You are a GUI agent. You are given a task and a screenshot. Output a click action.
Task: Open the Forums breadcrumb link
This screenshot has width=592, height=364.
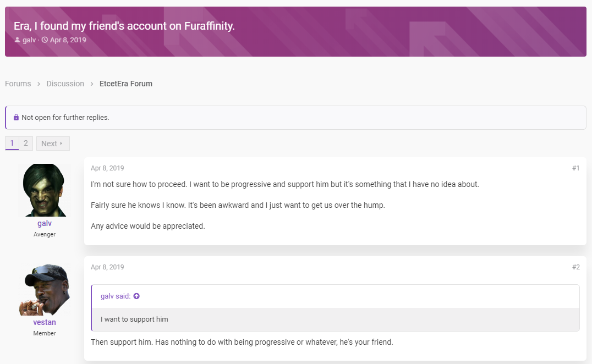click(x=18, y=84)
